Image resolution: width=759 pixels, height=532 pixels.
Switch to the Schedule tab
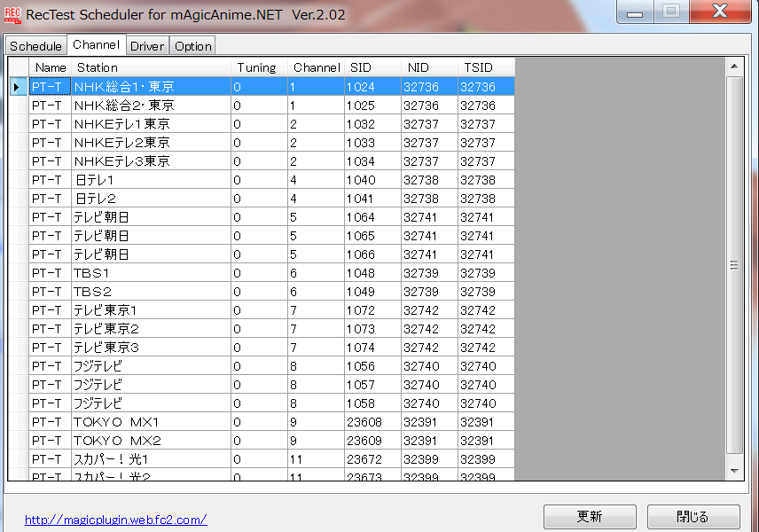35,46
